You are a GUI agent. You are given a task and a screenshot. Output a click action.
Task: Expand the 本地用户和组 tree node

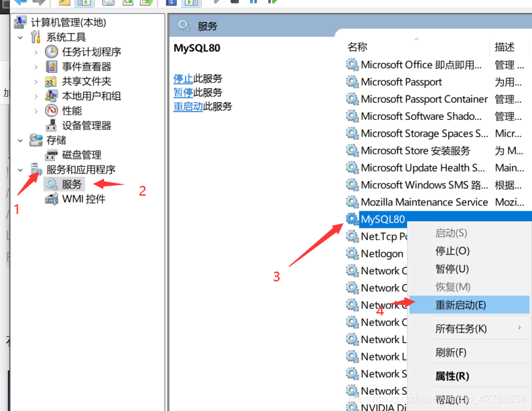click(x=36, y=96)
